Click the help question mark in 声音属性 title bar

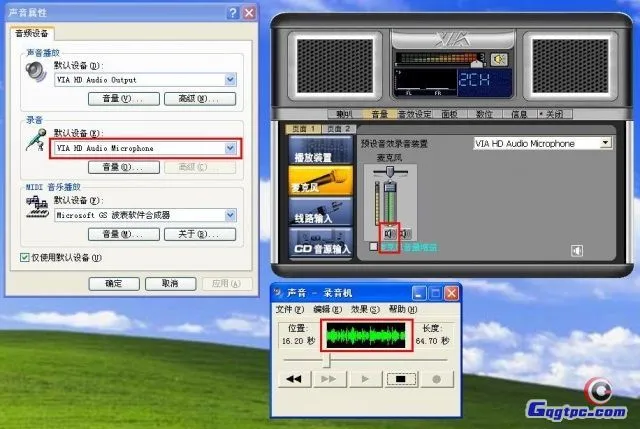click(x=233, y=13)
